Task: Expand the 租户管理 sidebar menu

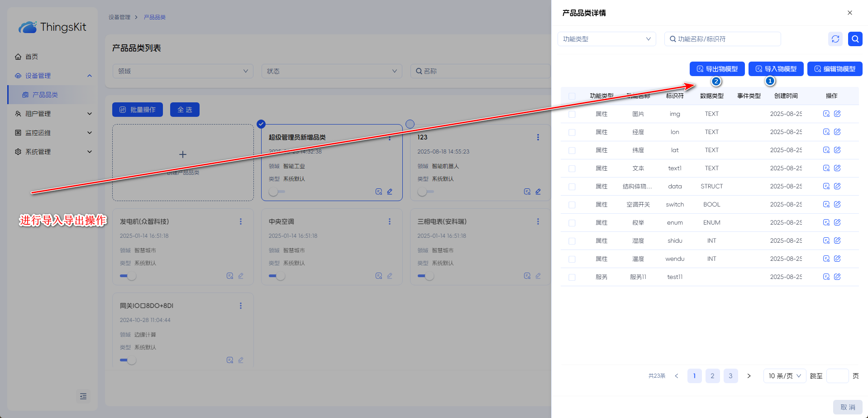Action: click(x=53, y=114)
